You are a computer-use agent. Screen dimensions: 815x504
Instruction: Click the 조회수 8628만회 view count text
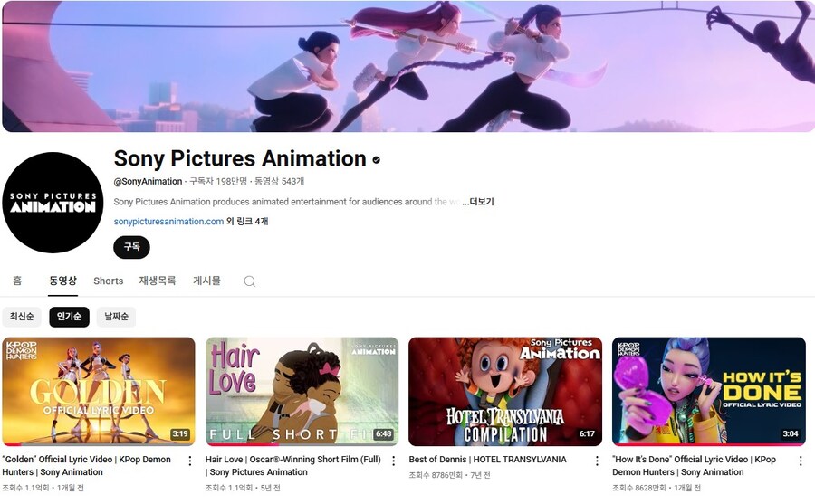[639, 488]
